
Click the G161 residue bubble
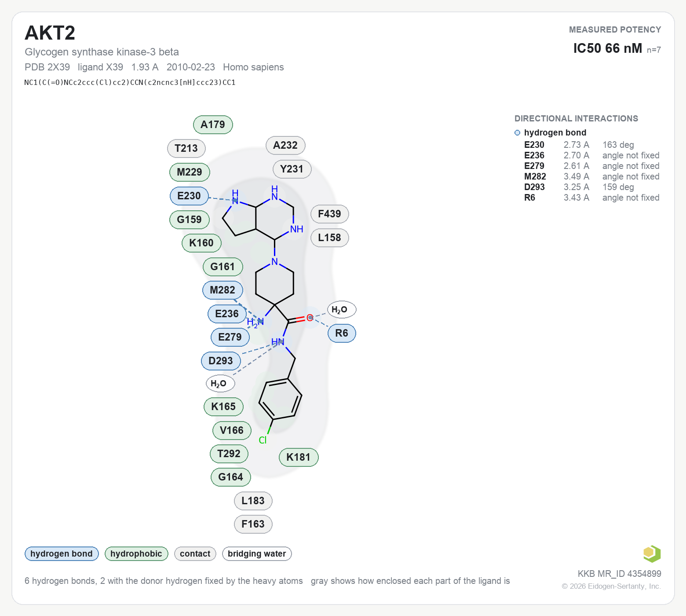tap(223, 267)
